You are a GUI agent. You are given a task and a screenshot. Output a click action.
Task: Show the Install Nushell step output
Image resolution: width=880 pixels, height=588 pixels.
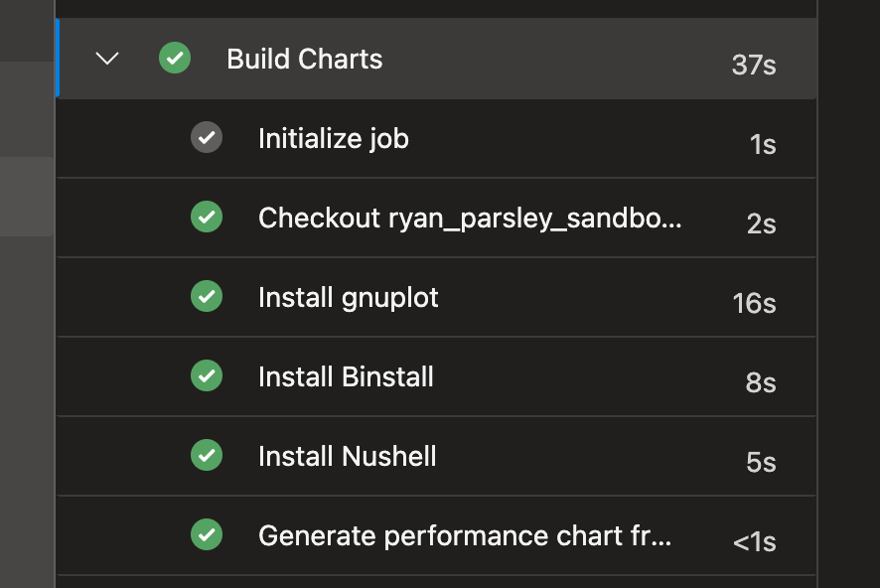347,456
